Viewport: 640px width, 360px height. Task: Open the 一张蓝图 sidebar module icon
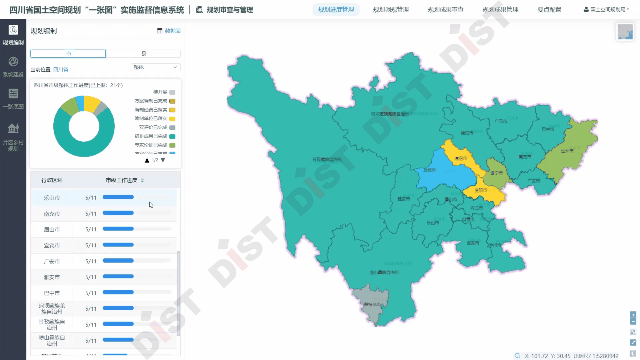[x=13, y=93]
